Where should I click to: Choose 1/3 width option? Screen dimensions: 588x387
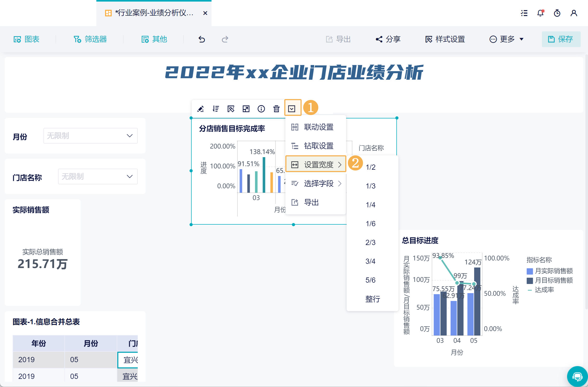[370, 186]
